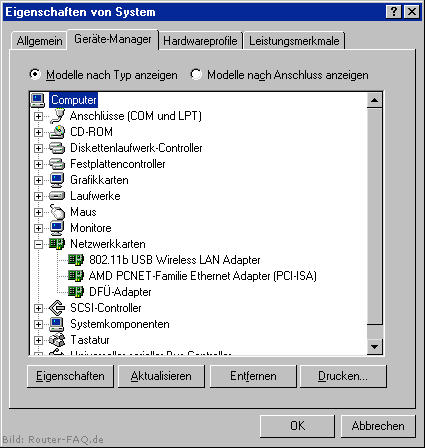Viewport: 425px width, 448px height.
Task: Select the CD-ROM label
Action: [91, 132]
